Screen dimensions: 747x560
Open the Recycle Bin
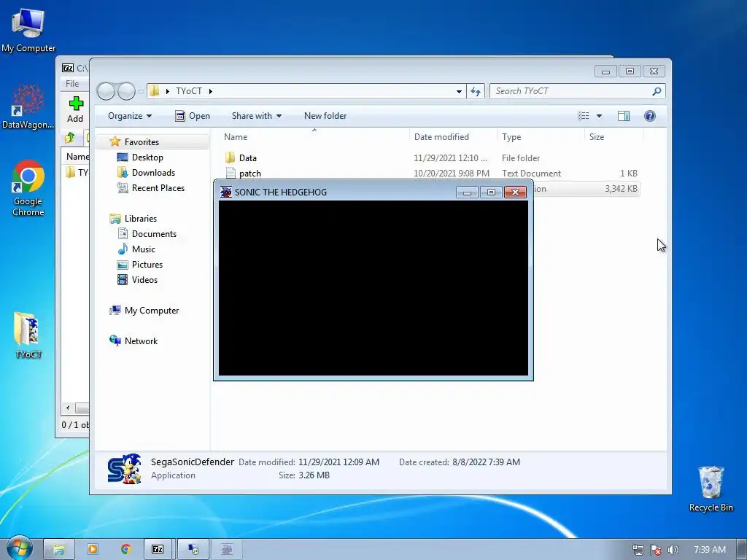click(x=711, y=488)
